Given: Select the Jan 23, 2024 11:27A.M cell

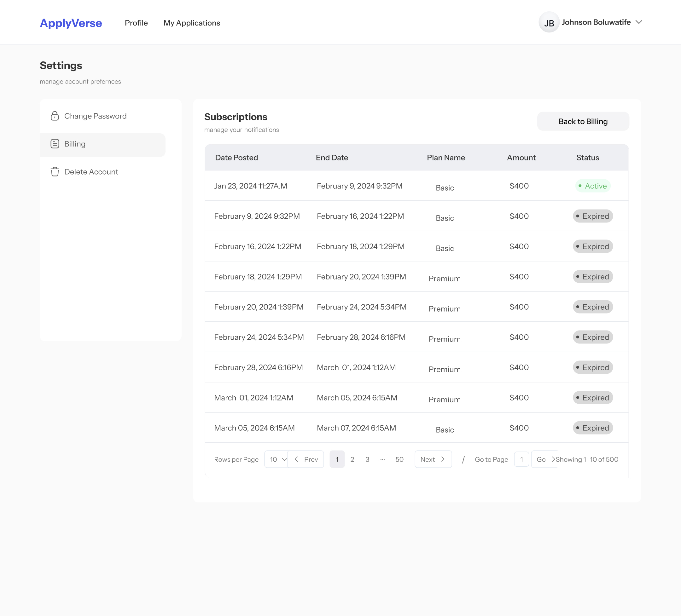Looking at the screenshot, I should [x=251, y=186].
